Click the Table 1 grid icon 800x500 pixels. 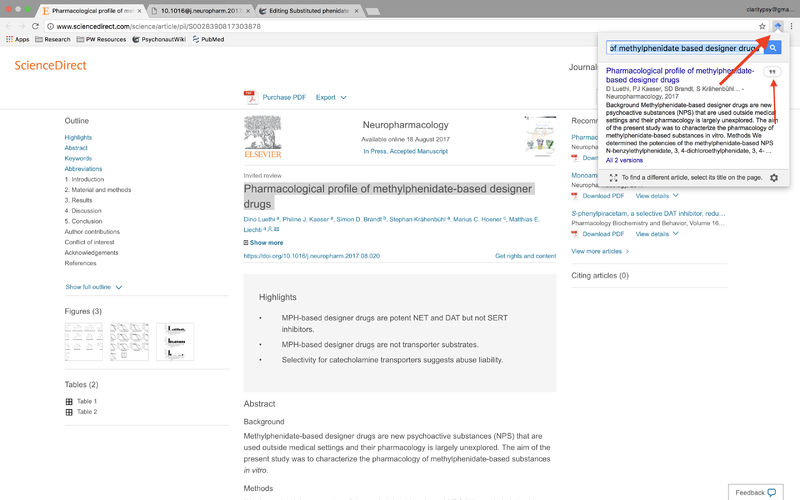coord(69,401)
